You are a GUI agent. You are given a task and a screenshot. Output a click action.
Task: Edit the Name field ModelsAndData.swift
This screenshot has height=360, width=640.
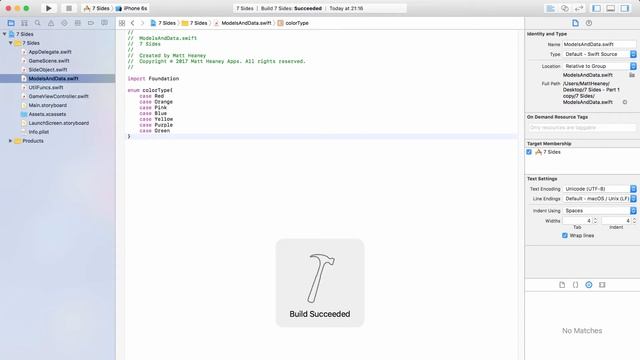click(599, 44)
